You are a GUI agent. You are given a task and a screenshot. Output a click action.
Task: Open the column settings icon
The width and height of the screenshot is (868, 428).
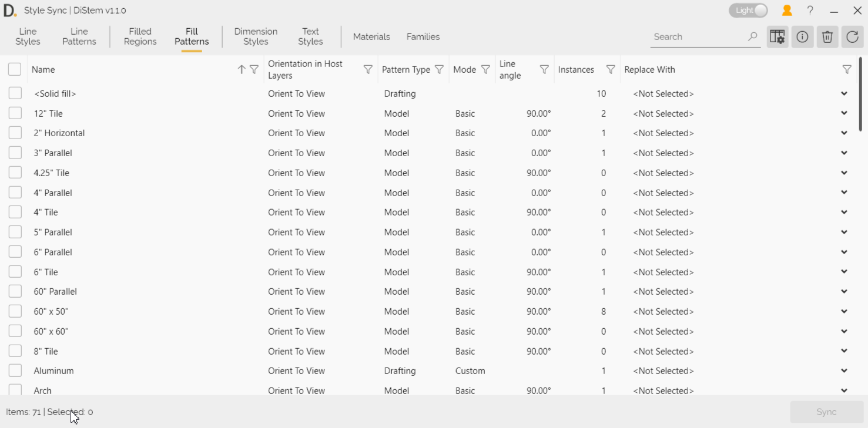coord(777,37)
